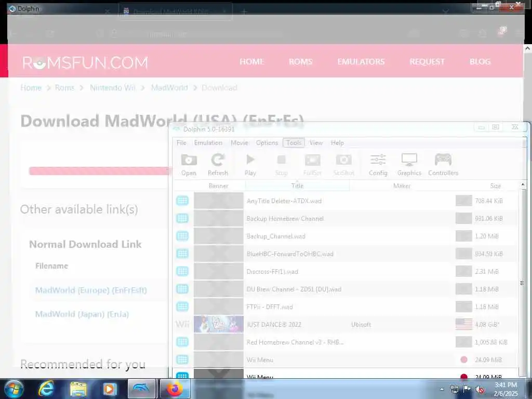
Task: Click the WAD icon beside DU Brew Channel
Action: pyautogui.click(x=182, y=289)
